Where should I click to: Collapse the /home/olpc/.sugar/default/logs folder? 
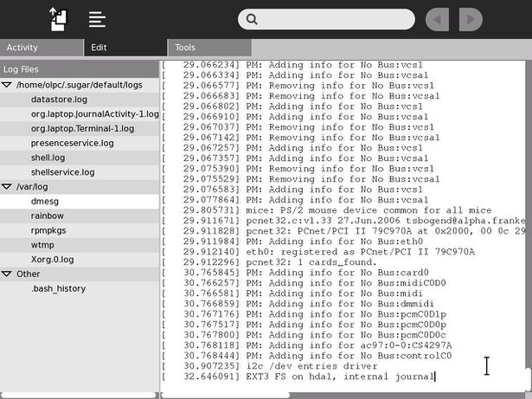coord(7,85)
